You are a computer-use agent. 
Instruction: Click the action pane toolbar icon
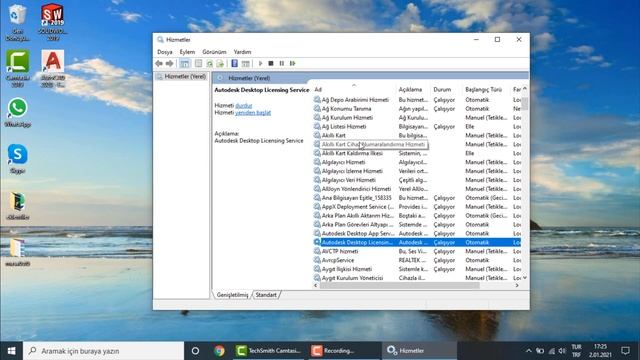coord(245,63)
